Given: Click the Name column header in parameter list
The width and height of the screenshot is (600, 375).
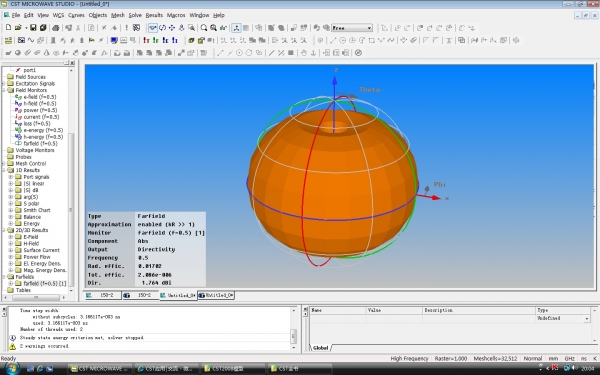Looking at the screenshot, I should pyautogui.click(x=337, y=310).
